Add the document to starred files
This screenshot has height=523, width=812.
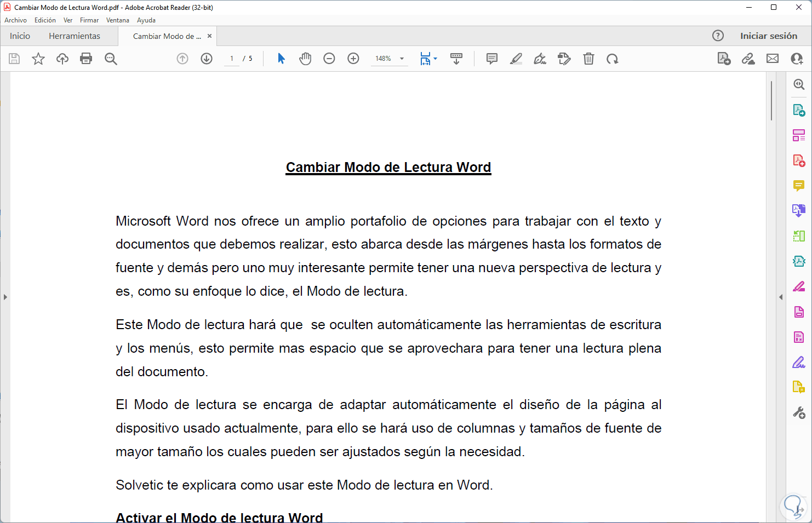[x=38, y=59]
